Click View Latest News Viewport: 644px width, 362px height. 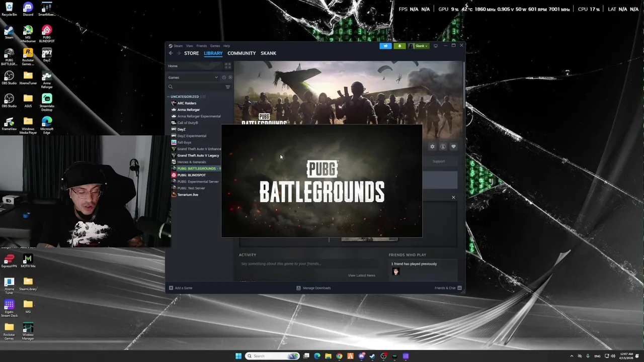(361, 276)
